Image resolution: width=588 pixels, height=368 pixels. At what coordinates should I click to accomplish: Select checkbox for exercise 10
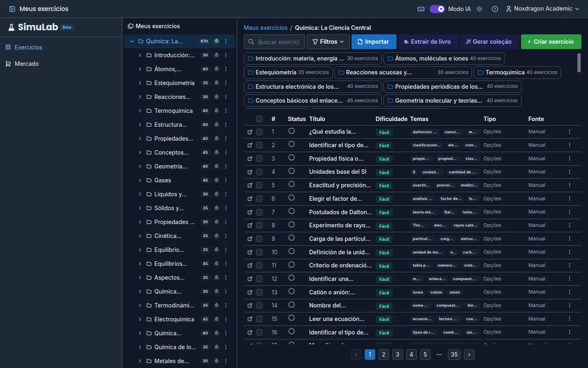(x=259, y=252)
